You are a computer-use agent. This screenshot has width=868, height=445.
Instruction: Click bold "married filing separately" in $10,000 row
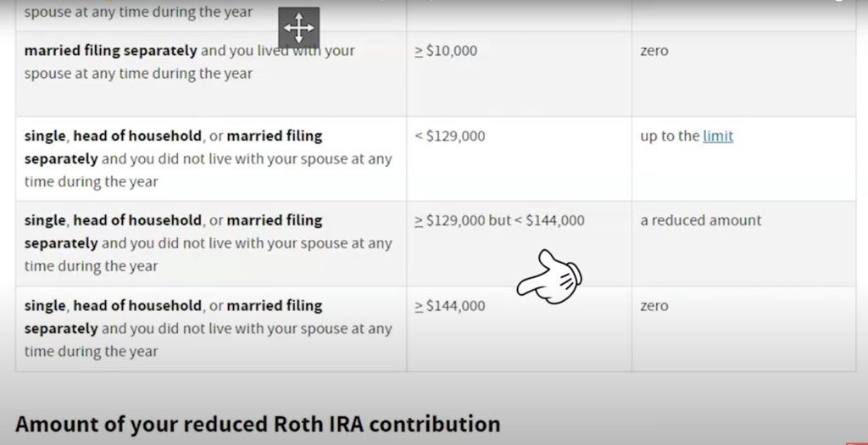(x=111, y=51)
